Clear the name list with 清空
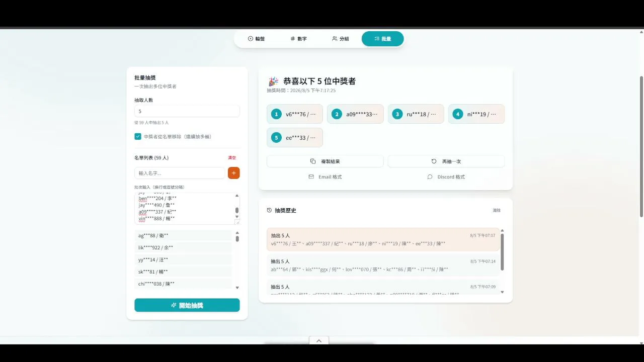644x362 pixels. 232,158
